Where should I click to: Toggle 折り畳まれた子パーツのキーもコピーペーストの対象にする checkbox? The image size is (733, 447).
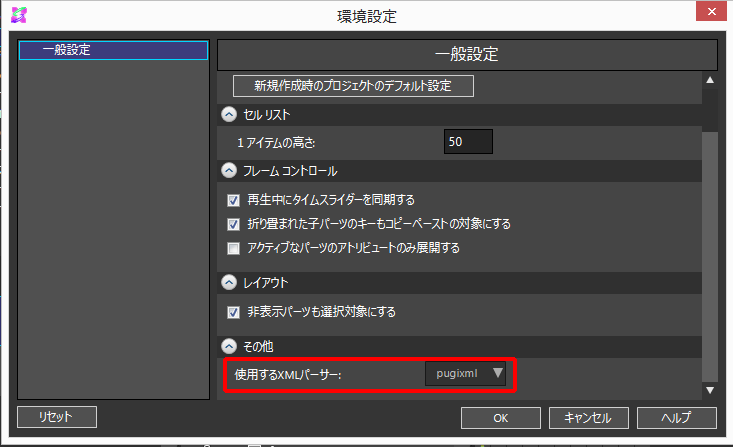pos(233,224)
